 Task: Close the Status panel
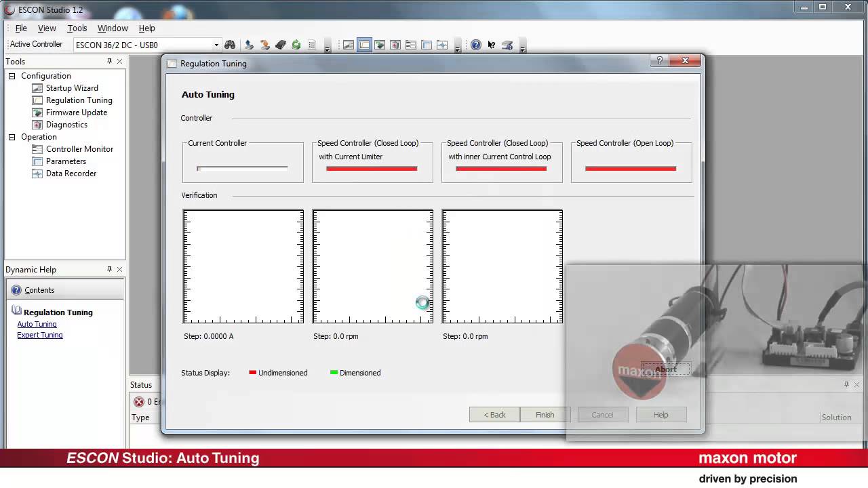pos(857,384)
